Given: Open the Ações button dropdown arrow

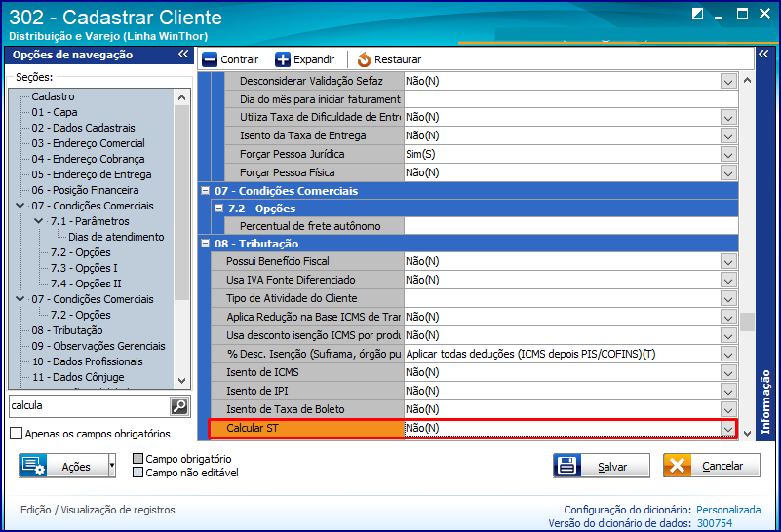Looking at the screenshot, I should (x=112, y=466).
